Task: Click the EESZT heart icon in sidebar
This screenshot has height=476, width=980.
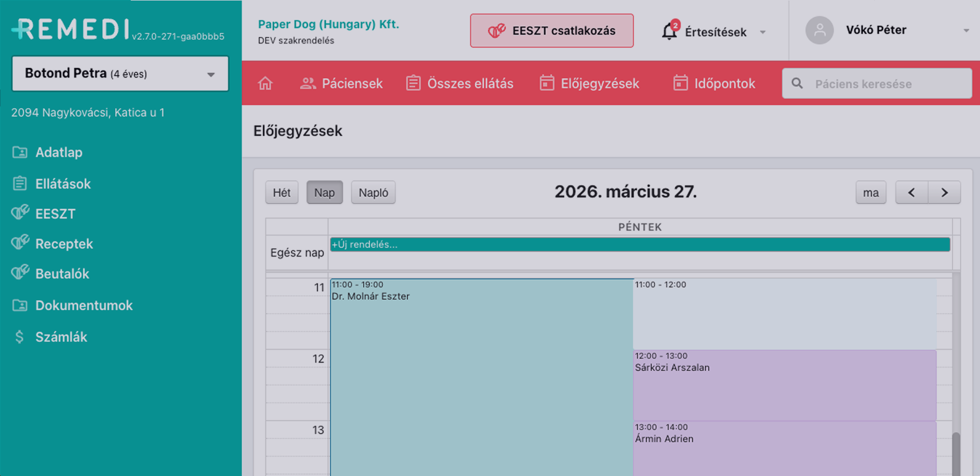Action: coord(20,213)
